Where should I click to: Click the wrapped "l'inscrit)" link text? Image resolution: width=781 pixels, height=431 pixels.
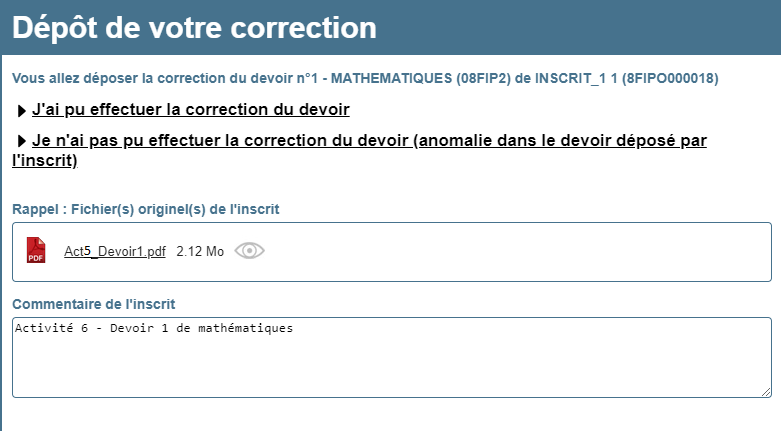(45, 160)
